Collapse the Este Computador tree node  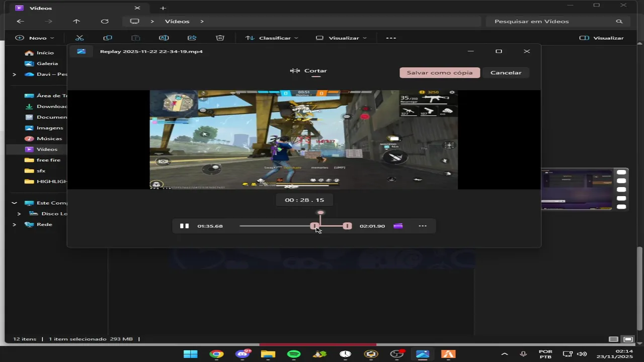click(14, 203)
